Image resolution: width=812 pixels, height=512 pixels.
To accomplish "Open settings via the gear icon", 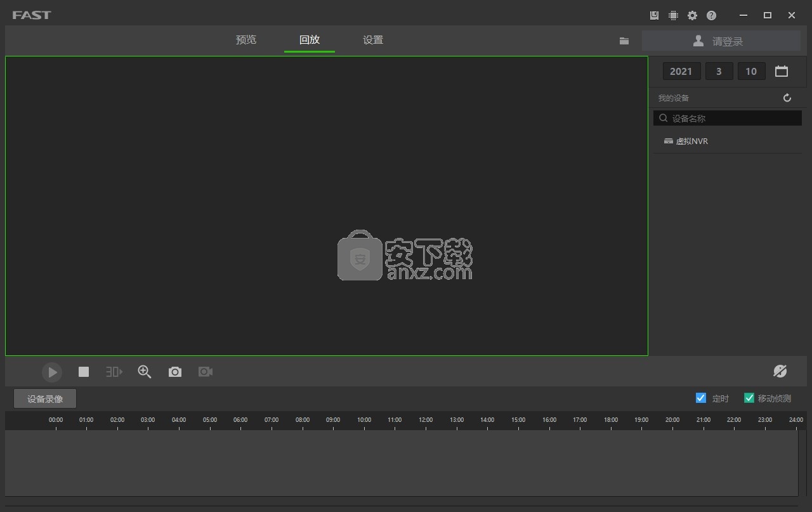I will pos(692,15).
